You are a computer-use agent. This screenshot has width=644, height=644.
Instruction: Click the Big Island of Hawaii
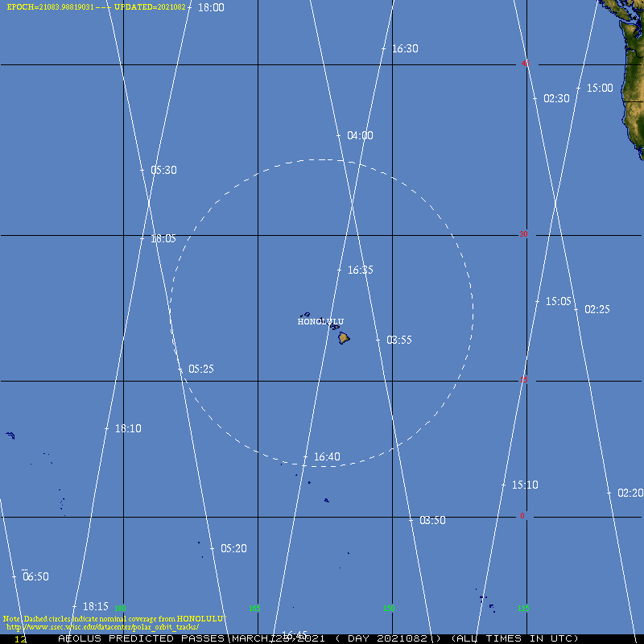click(x=344, y=338)
